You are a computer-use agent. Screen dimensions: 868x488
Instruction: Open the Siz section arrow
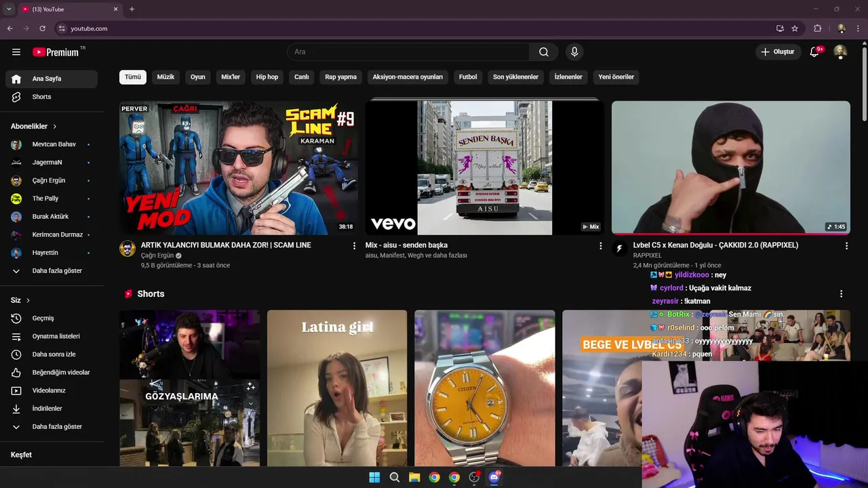(28, 300)
